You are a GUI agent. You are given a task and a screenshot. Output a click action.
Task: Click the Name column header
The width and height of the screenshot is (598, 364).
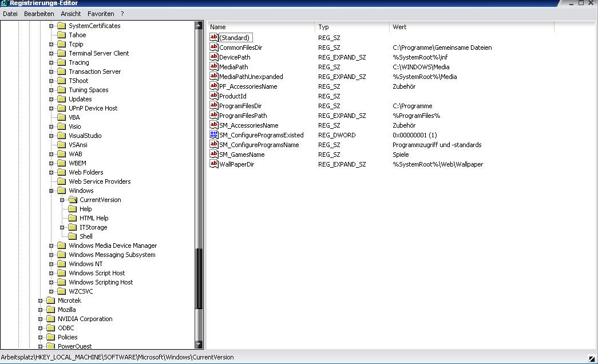[x=262, y=27]
